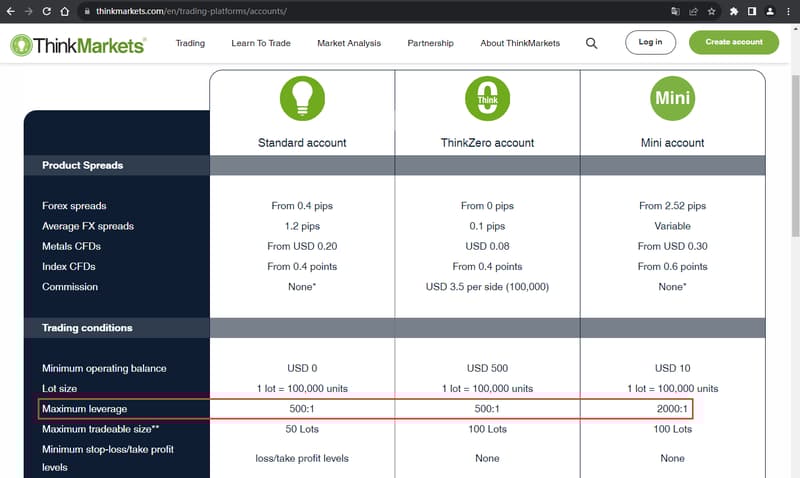Click the 2000:1 leverage value
Screen dimensions: 800x478
pyautogui.click(x=672, y=409)
